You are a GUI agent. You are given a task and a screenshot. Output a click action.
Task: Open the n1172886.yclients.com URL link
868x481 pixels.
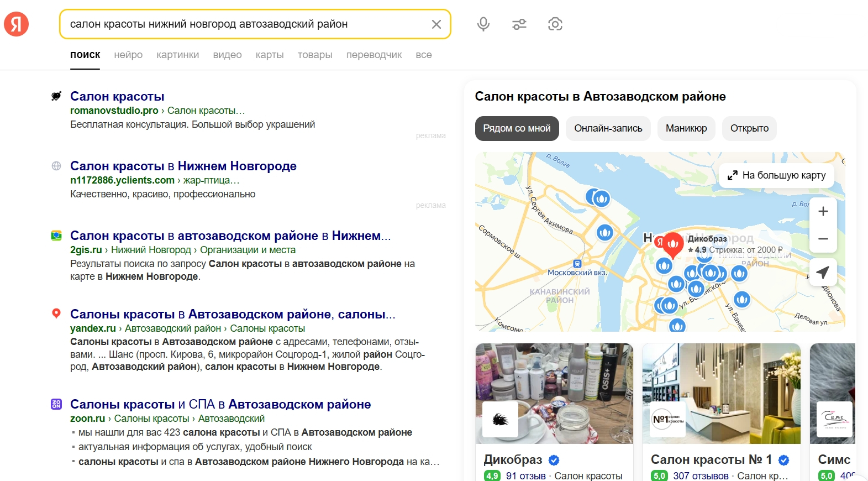click(x=122, y=180)
